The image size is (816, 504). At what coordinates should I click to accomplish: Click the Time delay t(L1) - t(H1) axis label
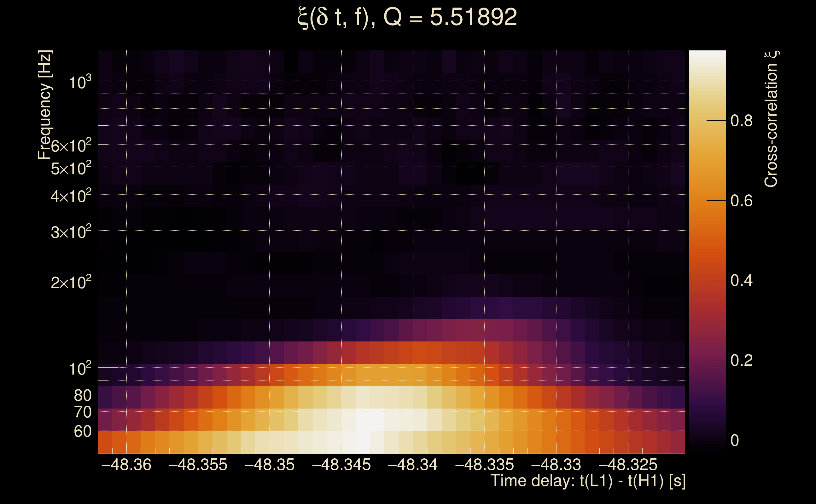tap(588, 481)
